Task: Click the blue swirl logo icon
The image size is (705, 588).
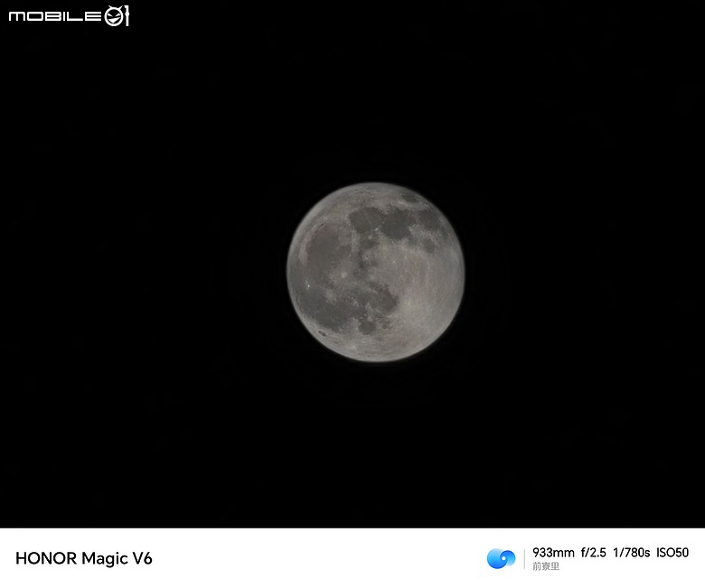Action: 501,558
